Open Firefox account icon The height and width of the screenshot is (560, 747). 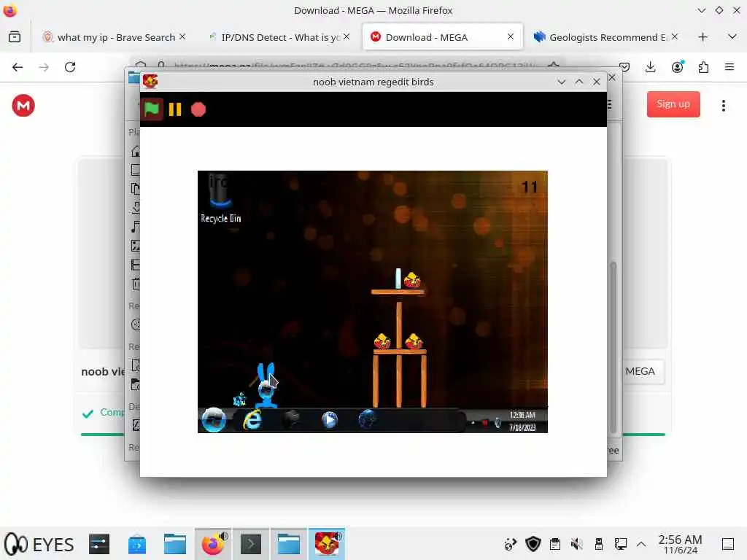tap(678, 67)
